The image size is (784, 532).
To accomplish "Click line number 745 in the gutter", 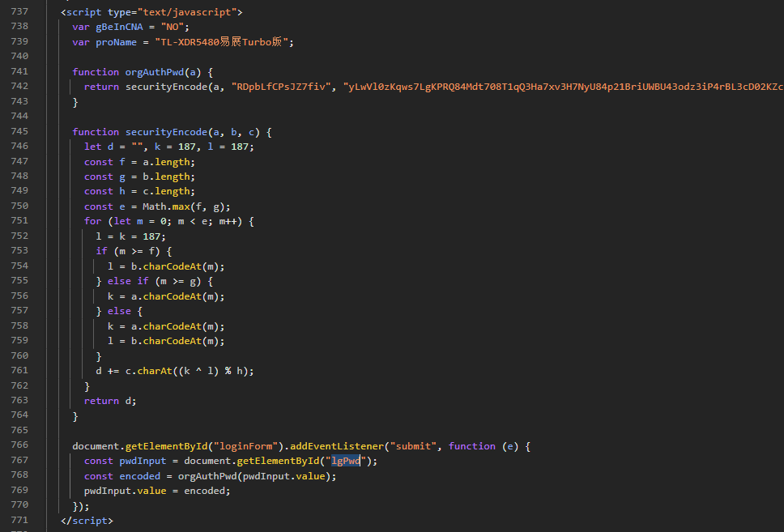I will tap(19, 132).
